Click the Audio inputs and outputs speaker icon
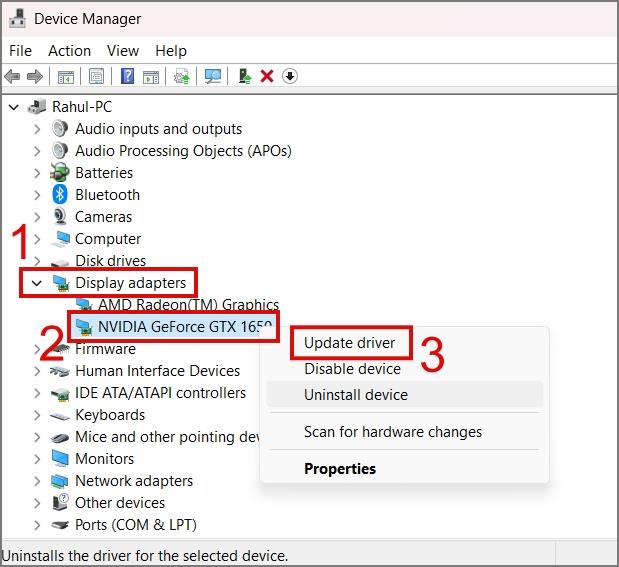Viewport: 619px width, 567px height. click(x=60, y=128)
